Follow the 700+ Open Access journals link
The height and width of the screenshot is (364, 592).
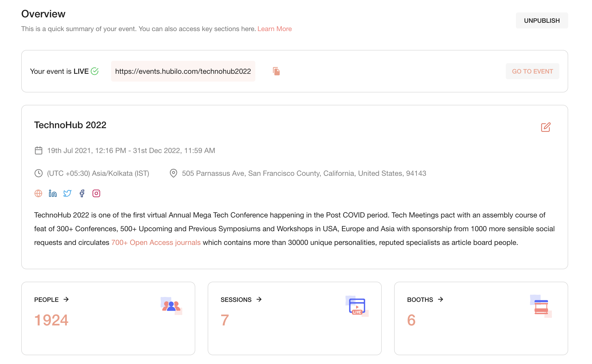pyautogui.click(x=156, y=242)
